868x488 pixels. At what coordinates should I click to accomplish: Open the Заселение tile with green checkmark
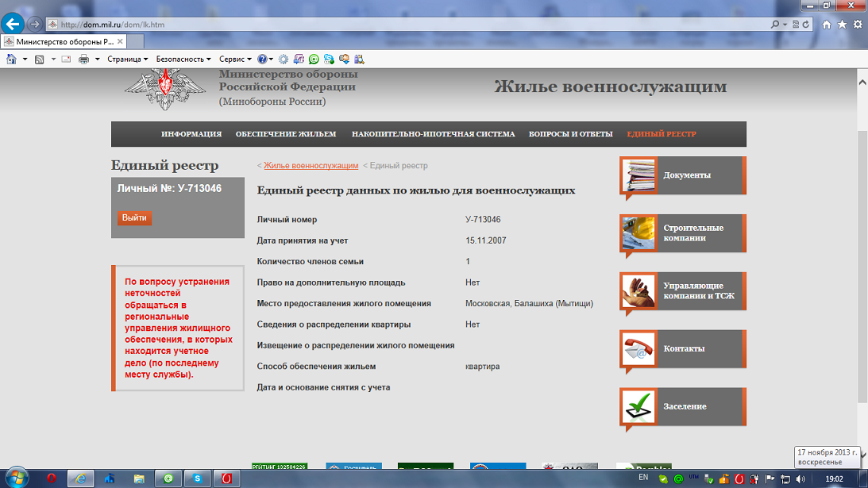click(x=683, y=406)
